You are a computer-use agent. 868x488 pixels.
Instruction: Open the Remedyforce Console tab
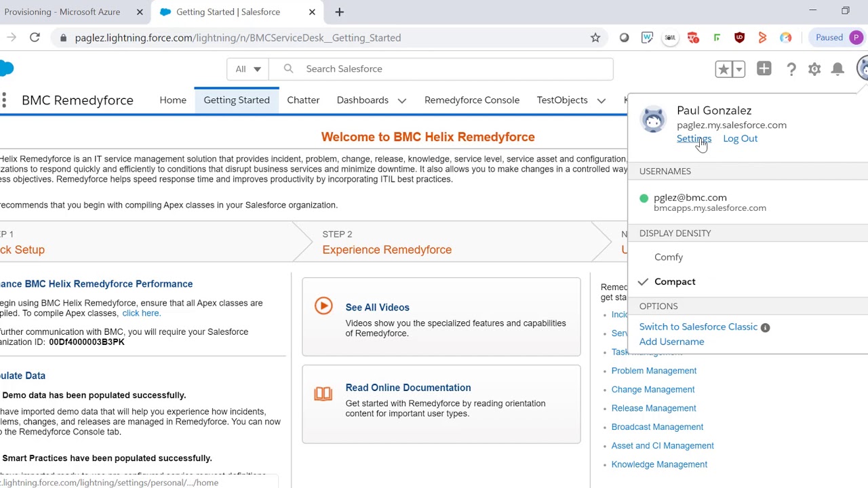(x=472, y=100)
